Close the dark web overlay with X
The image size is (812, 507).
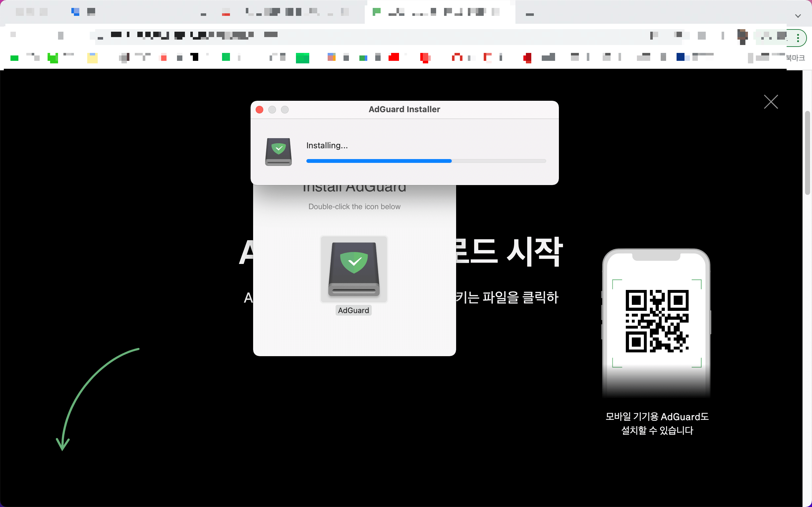click(x=770, y=102)
